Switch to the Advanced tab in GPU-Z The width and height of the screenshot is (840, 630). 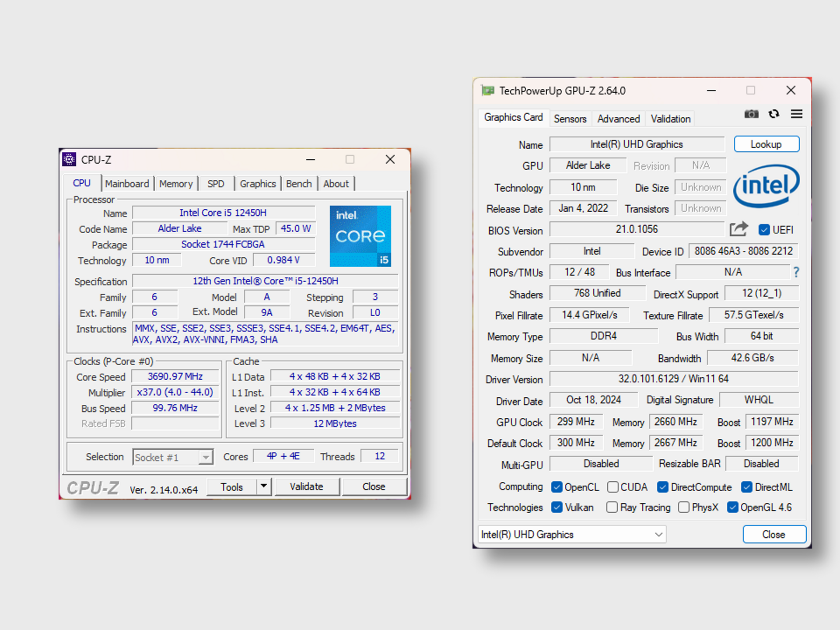(619, 119)
